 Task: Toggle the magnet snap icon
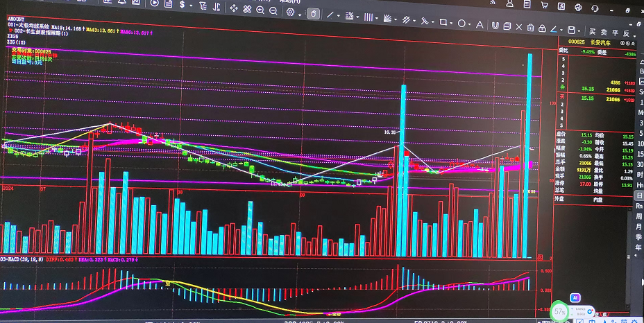tap(495, 26)
